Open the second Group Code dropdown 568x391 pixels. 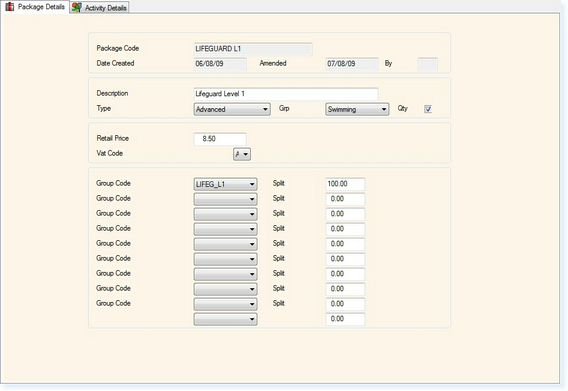coord(226,199)
